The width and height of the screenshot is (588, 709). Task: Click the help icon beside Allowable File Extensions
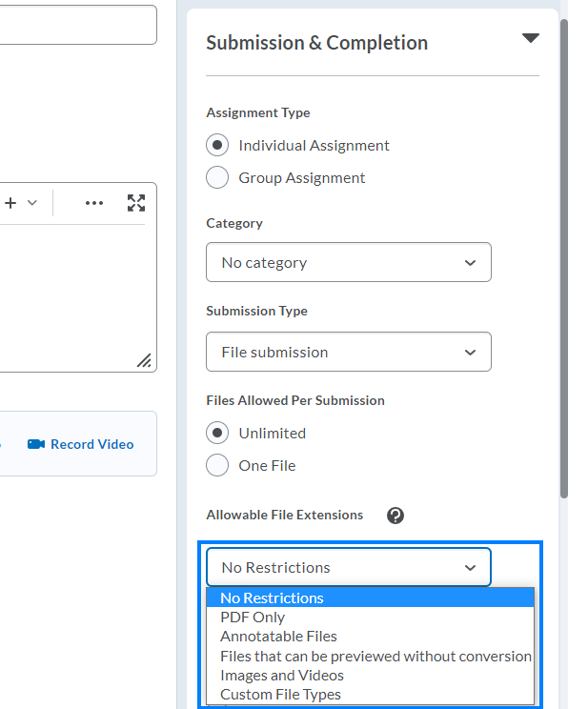[395, 516]
